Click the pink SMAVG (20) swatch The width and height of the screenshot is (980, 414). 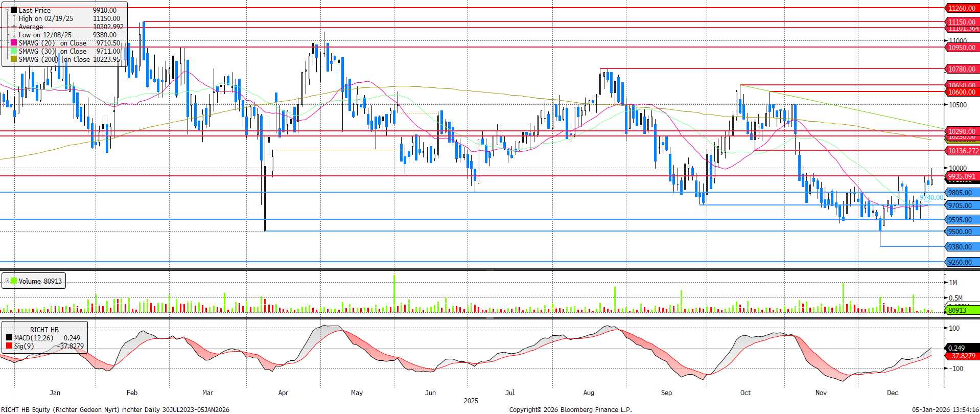click(x=14, y=43)
